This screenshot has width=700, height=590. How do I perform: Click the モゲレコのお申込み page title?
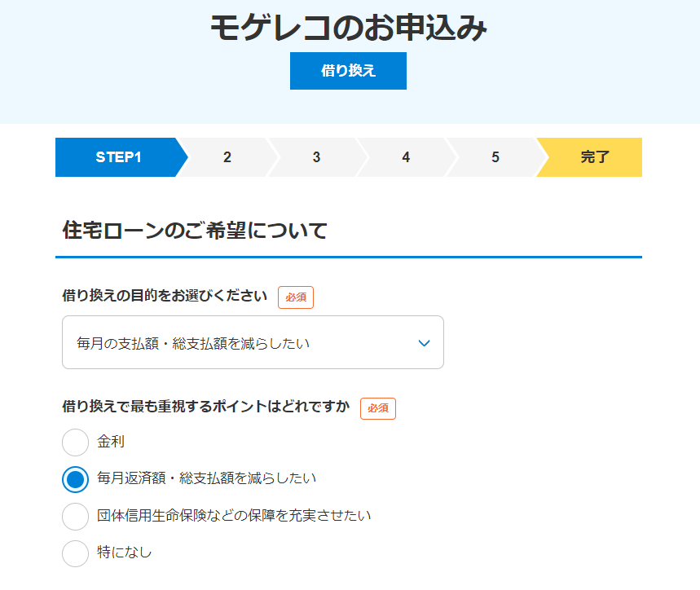pyautogui.click(x=348, y=27)
